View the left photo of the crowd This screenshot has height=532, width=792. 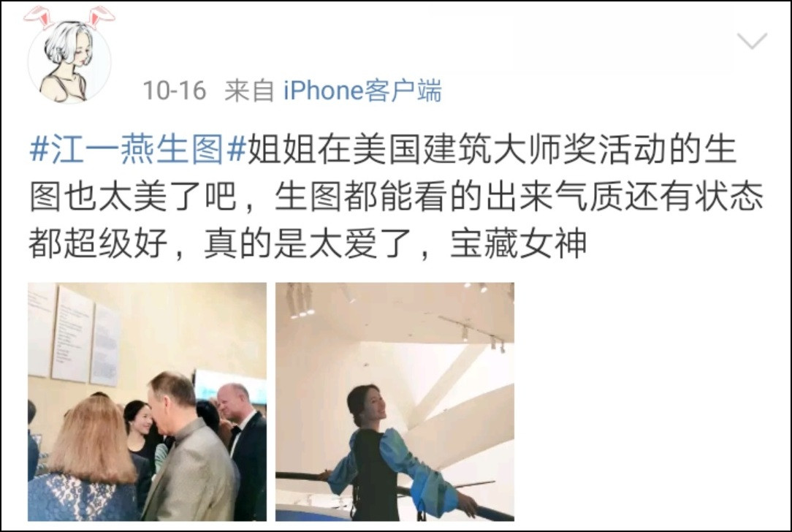click(x=147, y=402)
